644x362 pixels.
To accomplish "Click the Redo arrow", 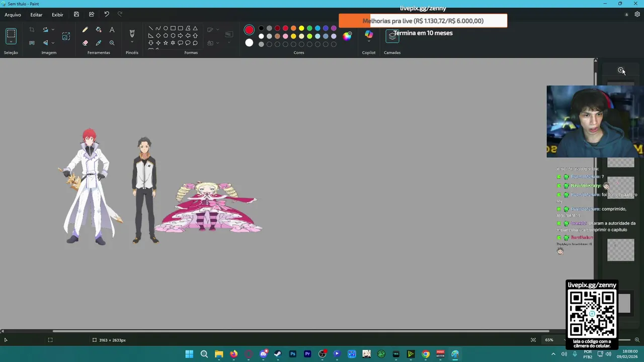I will tap(120, 15).
